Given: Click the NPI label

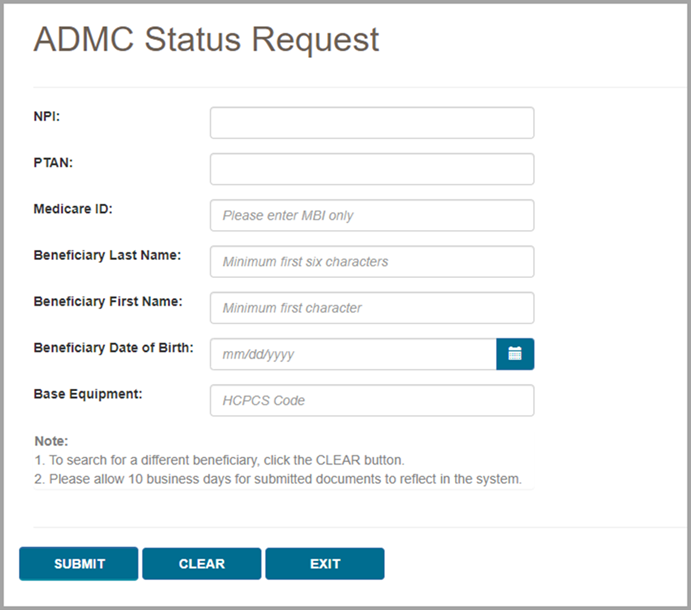Looking at the screenshot, I should 48,116.
